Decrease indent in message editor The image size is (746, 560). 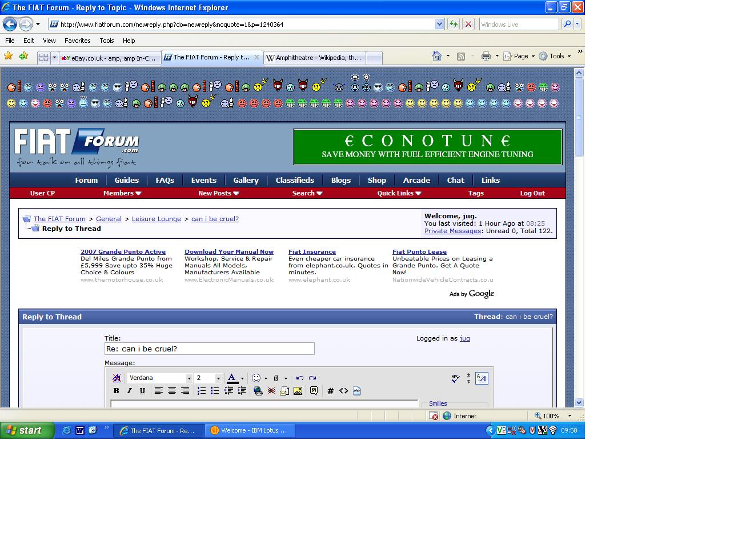point(228,391)
